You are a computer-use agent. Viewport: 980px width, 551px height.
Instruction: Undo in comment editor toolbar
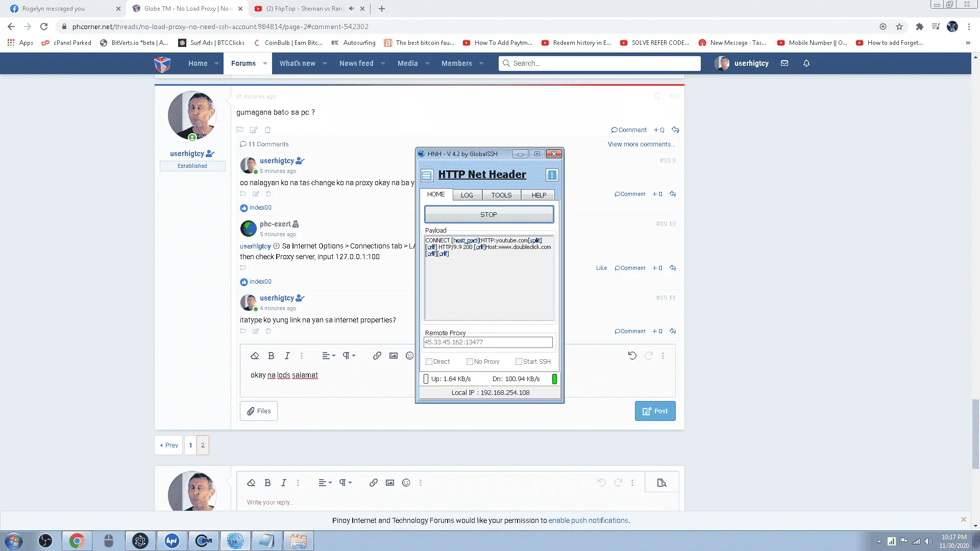632,356
